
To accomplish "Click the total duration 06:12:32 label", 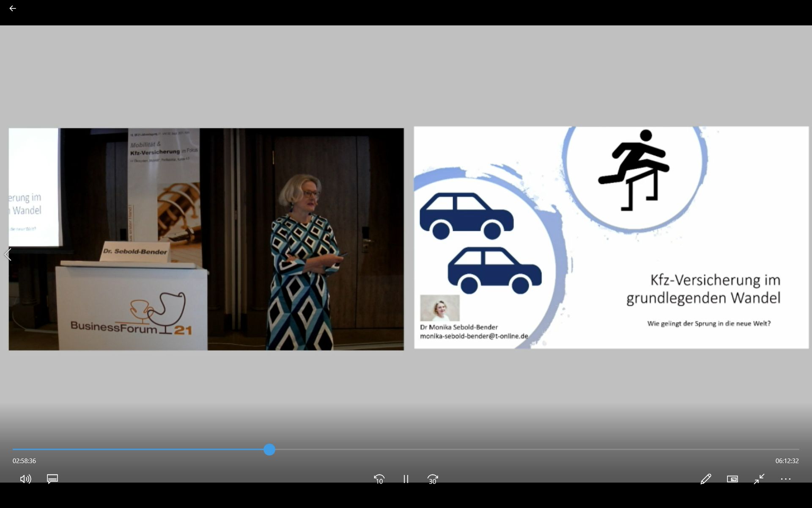I will click(x=787, y=461).
